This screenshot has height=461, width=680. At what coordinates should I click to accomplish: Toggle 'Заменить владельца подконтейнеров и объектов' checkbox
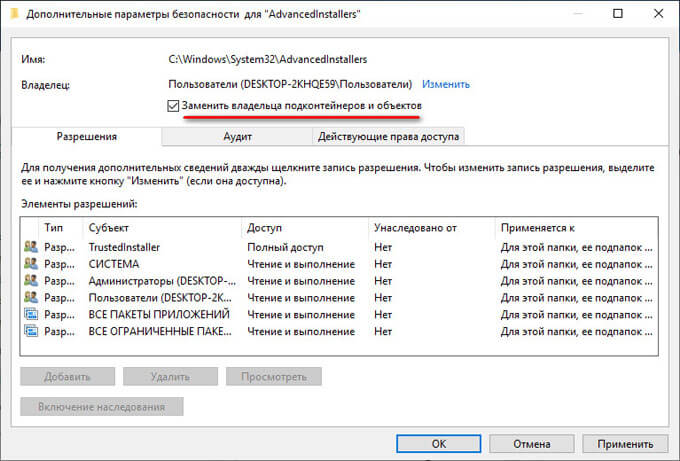173,106
